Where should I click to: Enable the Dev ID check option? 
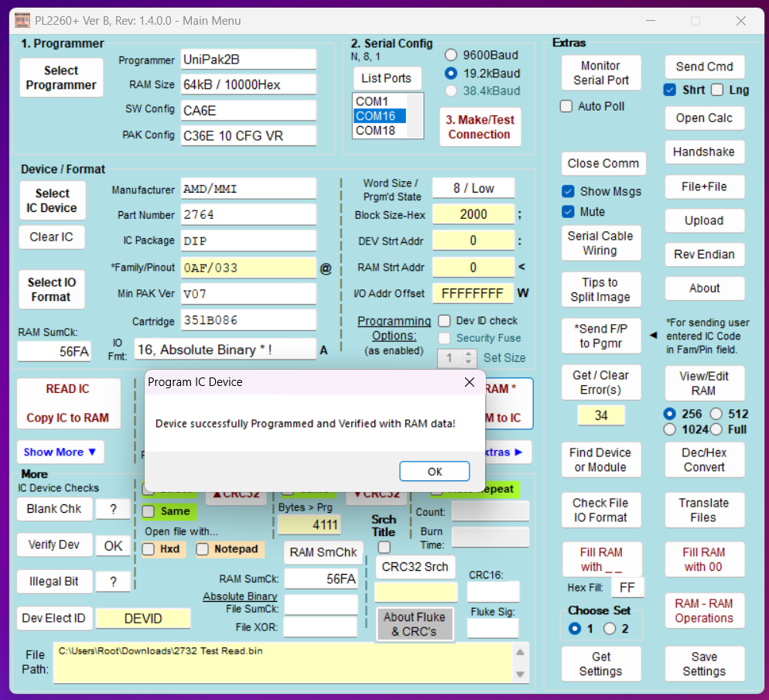[444, 320]
